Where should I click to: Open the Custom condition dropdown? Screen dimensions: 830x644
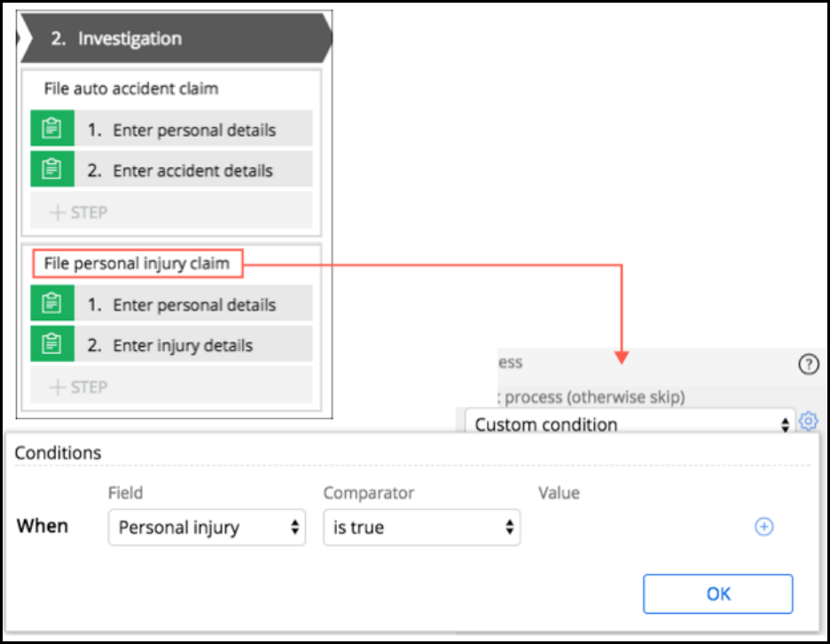tap(630, 423)
